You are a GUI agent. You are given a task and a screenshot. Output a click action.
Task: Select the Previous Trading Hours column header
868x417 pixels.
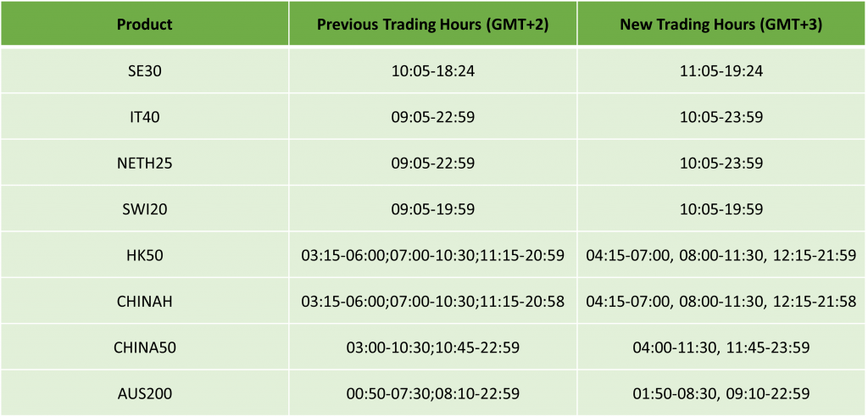(432, 24)
